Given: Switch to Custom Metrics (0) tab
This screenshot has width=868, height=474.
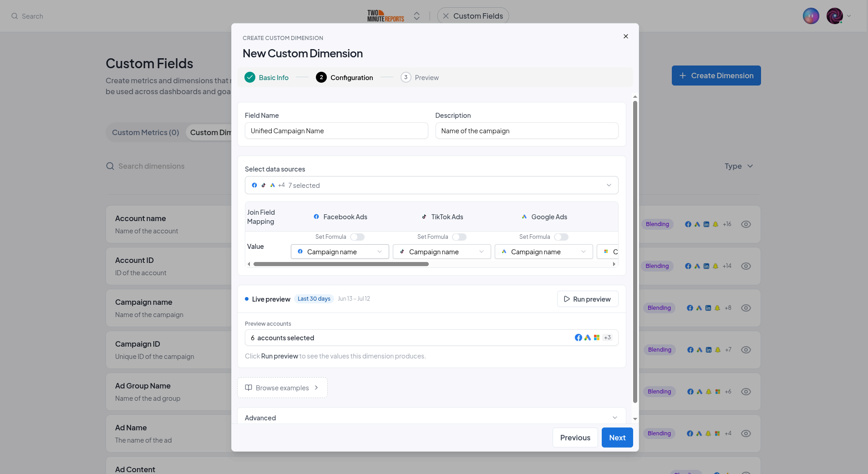Looking at the screenshot, I should [146, 132].
